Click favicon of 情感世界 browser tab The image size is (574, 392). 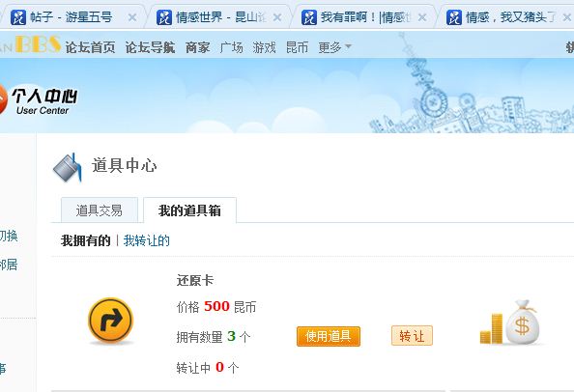point(164,17)
